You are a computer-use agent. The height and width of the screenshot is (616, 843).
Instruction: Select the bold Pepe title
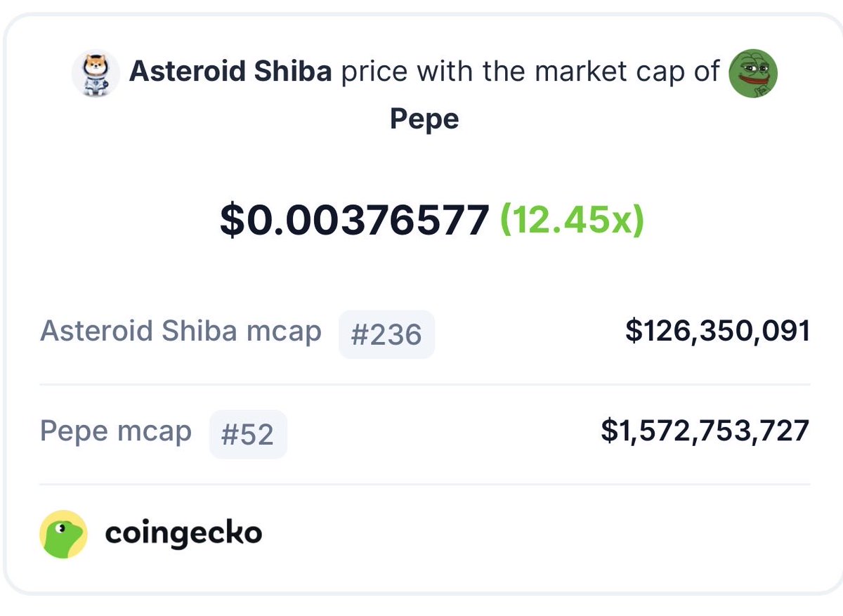[424, 118]
